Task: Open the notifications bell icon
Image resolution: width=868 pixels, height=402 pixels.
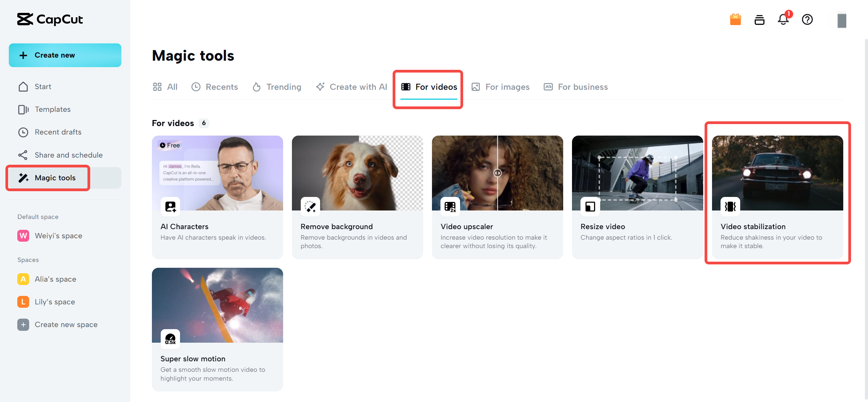Action: click(x=783, y=20)
